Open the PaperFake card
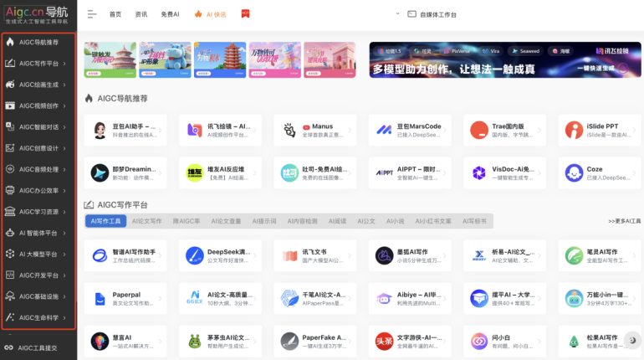 [315, 341]
